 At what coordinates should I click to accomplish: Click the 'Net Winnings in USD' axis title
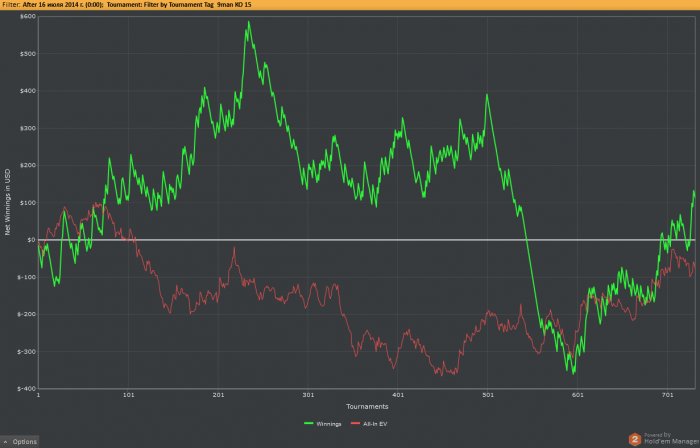(7, 202)
